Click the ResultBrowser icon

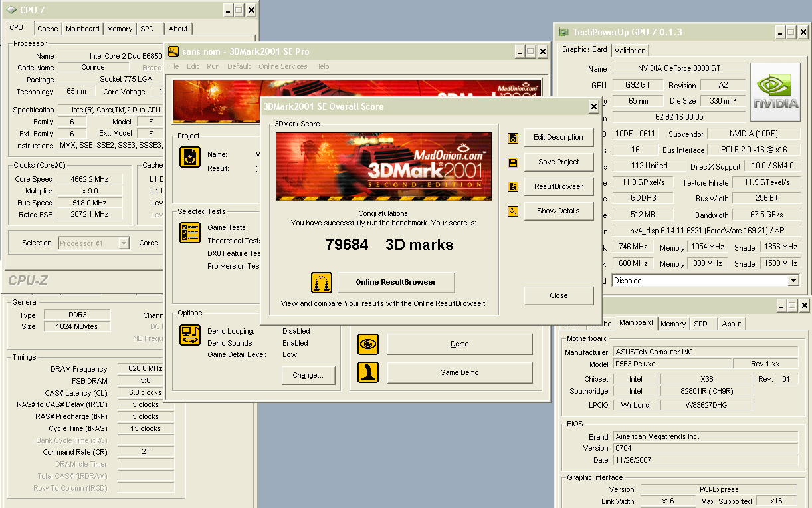513,187
